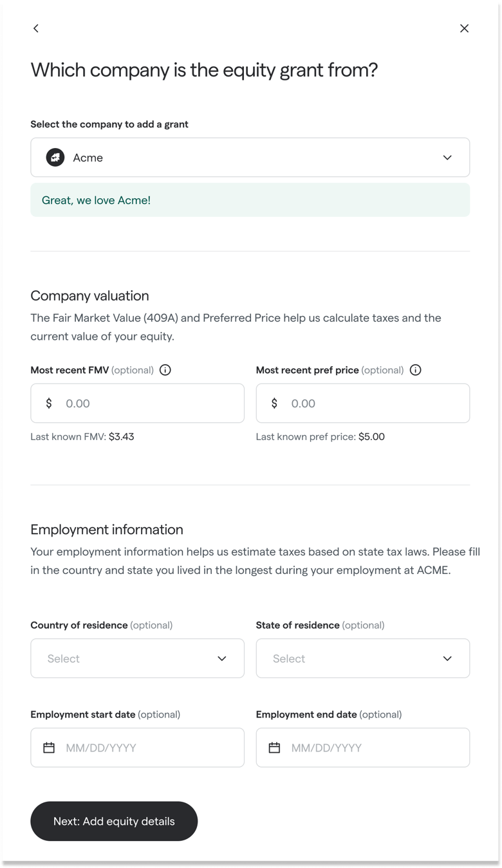
Task: Click the close X at top right
Action: tap(464, 28)
